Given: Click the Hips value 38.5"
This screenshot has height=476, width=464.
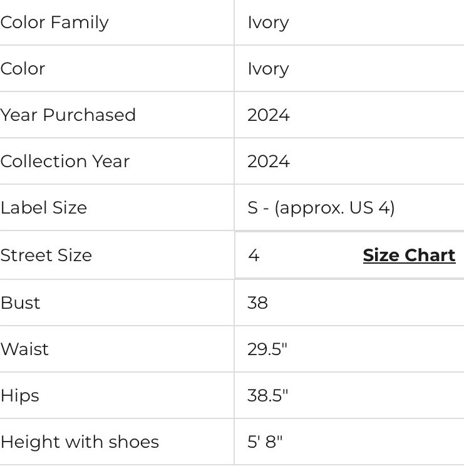Looking at the screenshot, I should point(267,396).
